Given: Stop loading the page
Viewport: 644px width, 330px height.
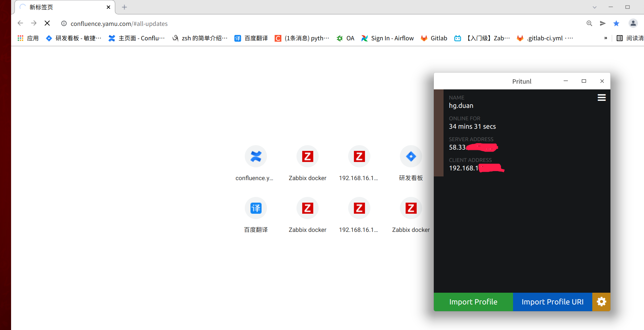Looking at the screenshot, I should (47, 23).
